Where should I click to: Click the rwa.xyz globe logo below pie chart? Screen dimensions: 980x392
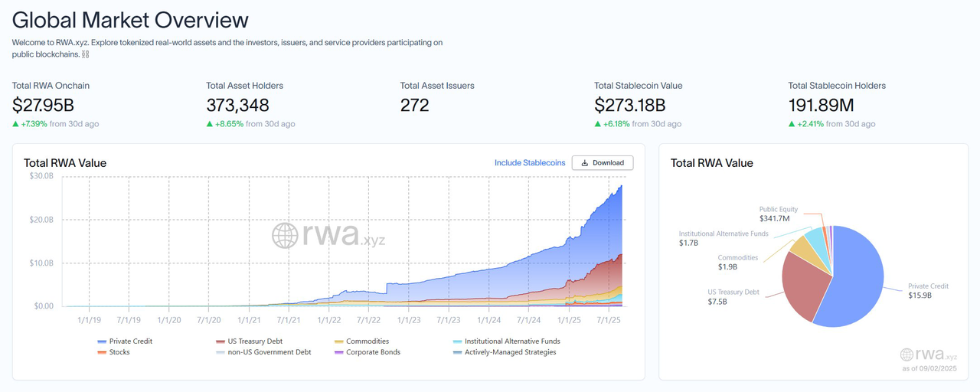tap(906, 354)
